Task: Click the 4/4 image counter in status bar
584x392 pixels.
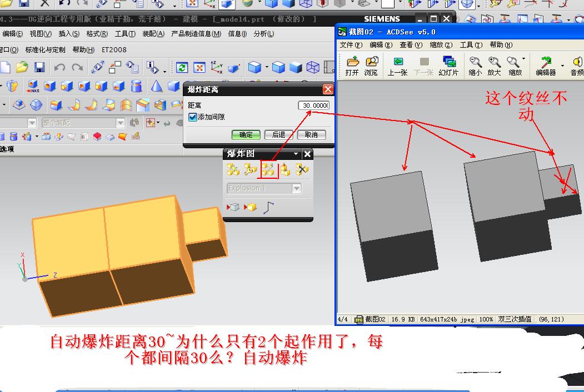Action: coord(343,319)
